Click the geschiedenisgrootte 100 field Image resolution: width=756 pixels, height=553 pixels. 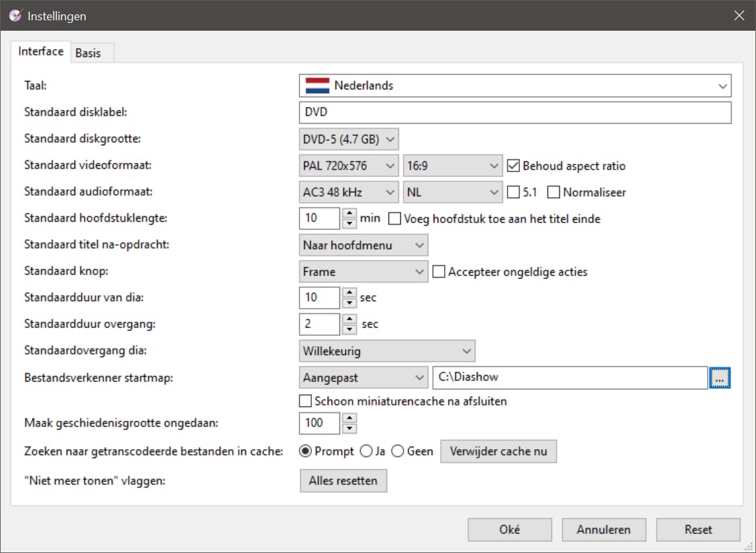[x=320, y=423]
